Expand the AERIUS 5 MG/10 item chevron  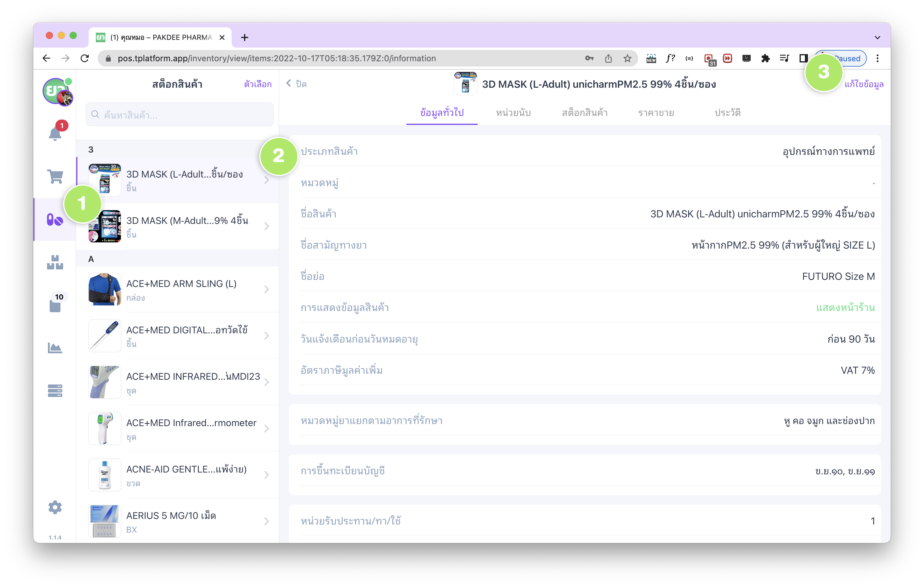tap(267, 522)
